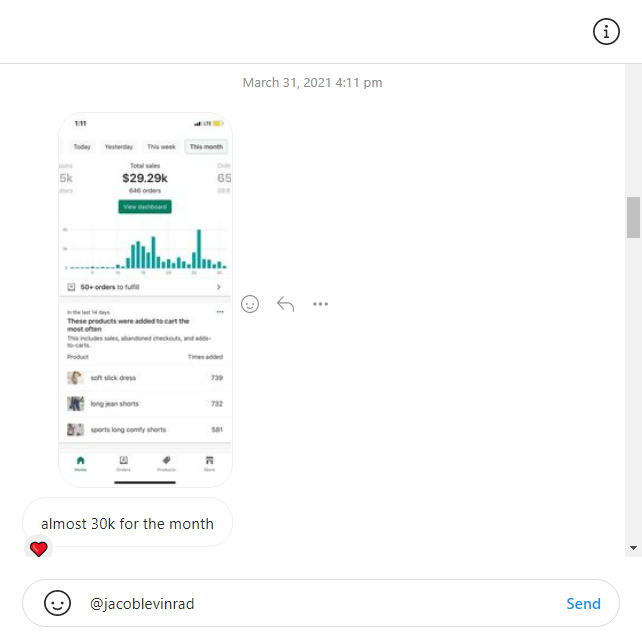
Task: Click the "almost 30k for the month" message bubble
Action: 127,523
